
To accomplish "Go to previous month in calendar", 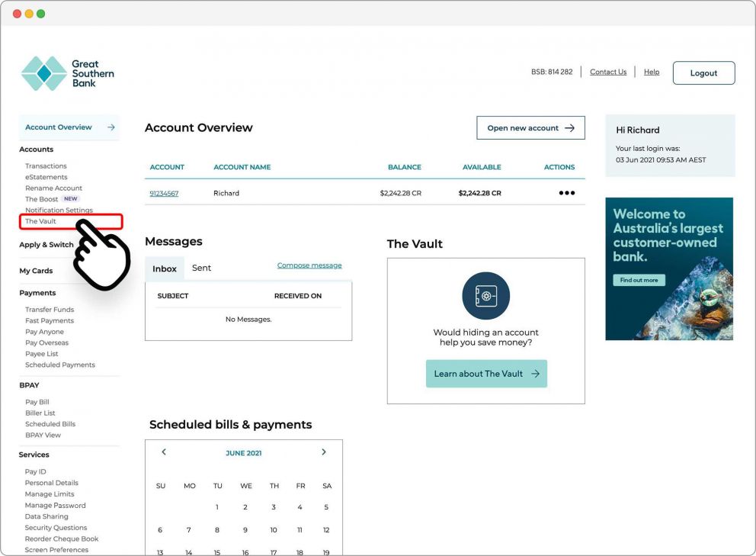I will point(164,452).
